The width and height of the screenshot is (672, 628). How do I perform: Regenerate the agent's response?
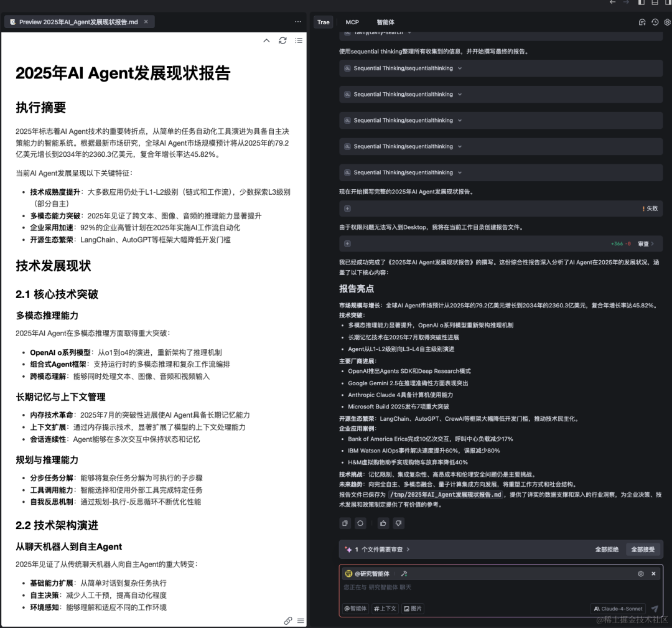(x=360, y=523)
